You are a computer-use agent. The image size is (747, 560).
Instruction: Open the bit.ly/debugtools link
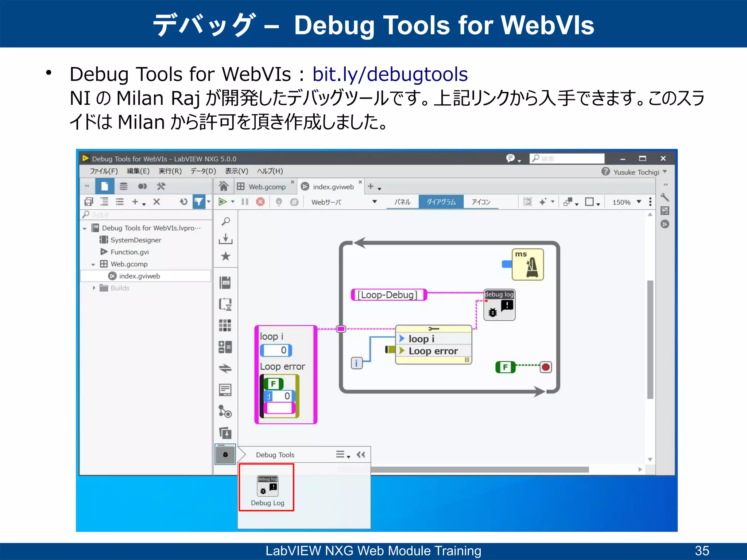point(390,74)
